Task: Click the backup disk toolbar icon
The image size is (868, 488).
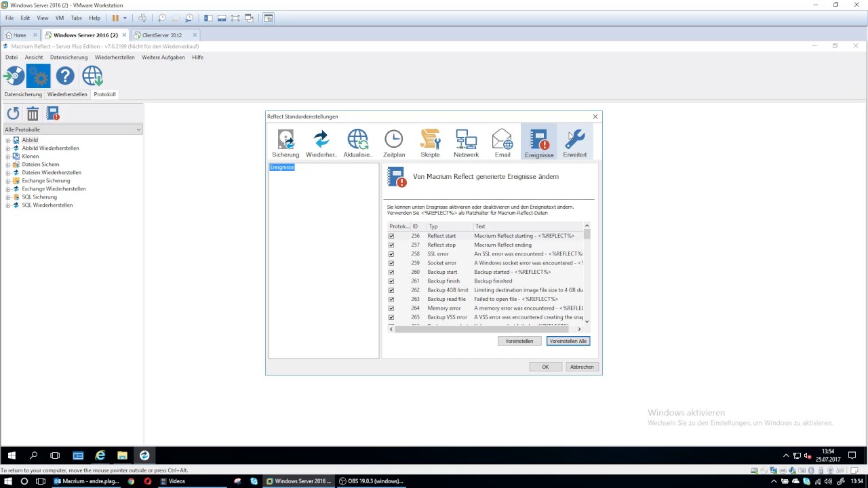Action: click(14, 76)
